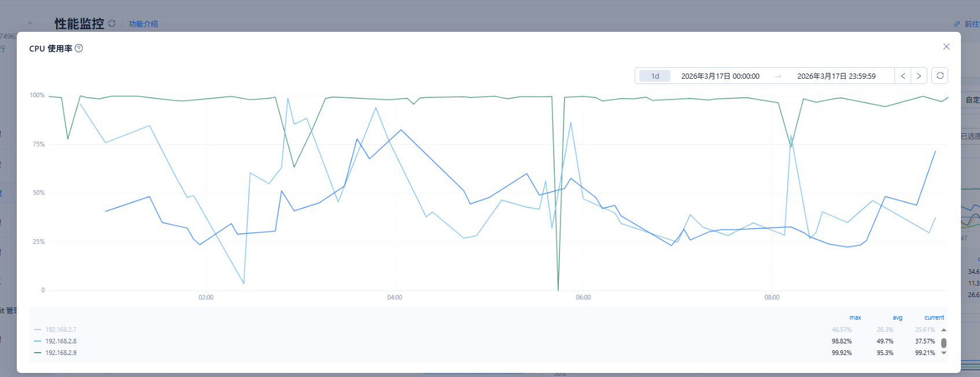Open the 功能介绍 link

pos(143,24)
